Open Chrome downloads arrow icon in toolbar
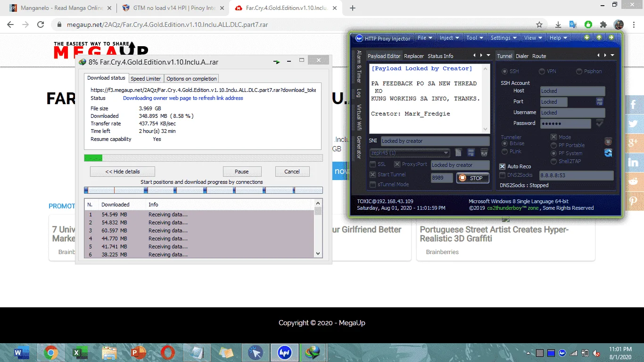Viewport: 644px width, 362px height. (558, 25)
